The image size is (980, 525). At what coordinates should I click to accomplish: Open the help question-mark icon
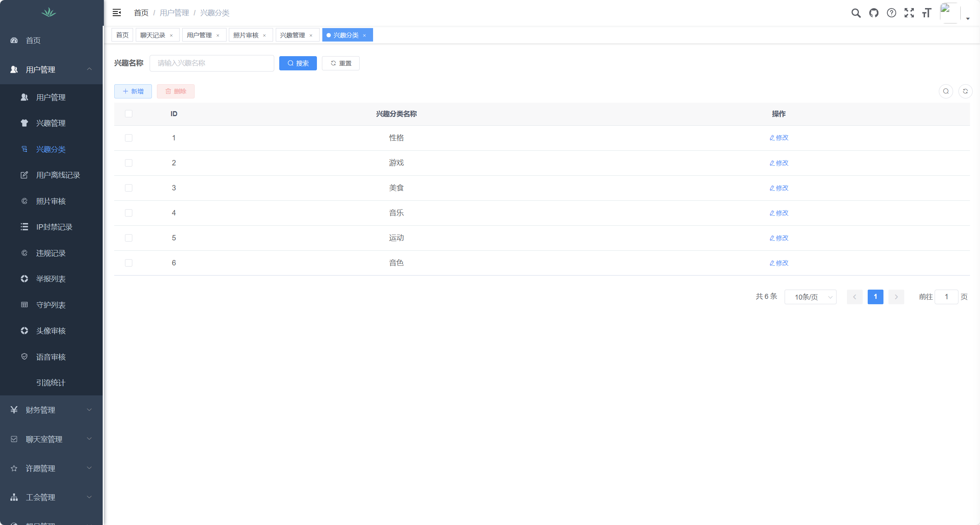click(892, 13)
